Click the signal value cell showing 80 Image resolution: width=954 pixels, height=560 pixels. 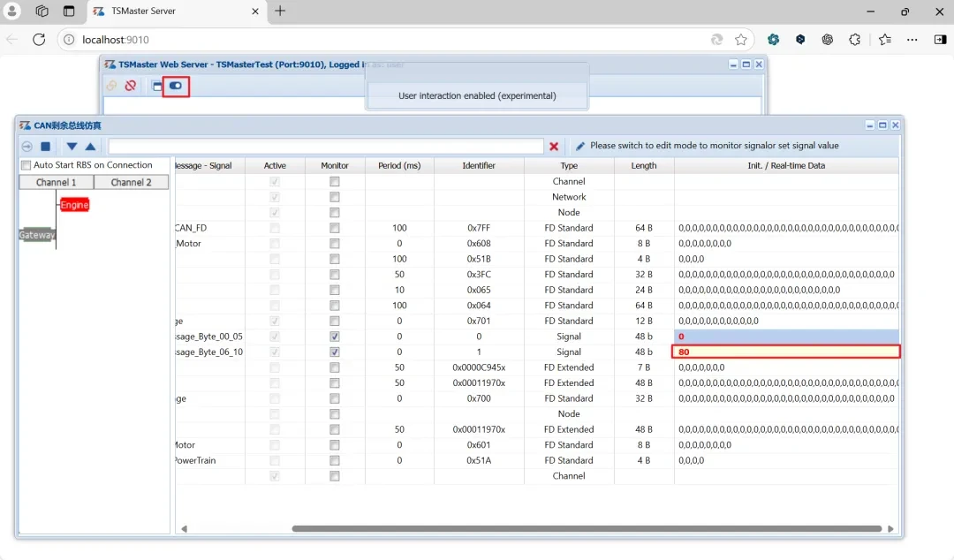[x=786, y=352]
